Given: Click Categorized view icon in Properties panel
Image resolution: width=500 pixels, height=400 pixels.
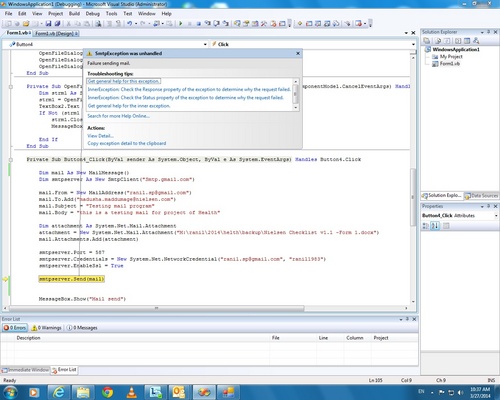Looking at the screenshot, I should (426, 226).
